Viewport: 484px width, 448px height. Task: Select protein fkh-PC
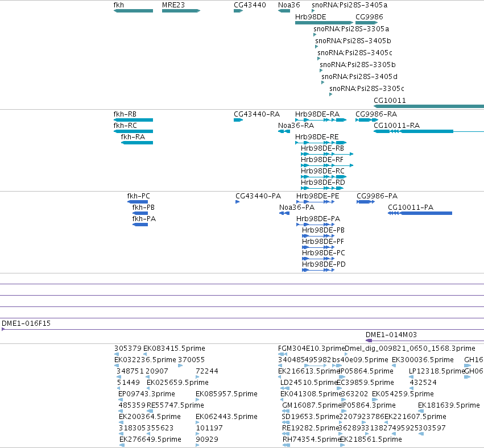point(138,202)
